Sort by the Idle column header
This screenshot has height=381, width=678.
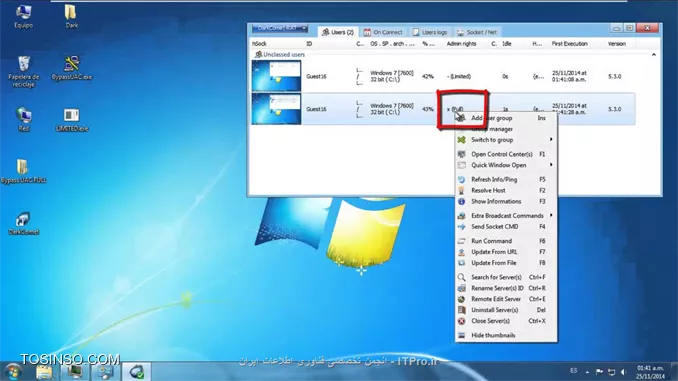pyautogui.click(x=507, y=44)
